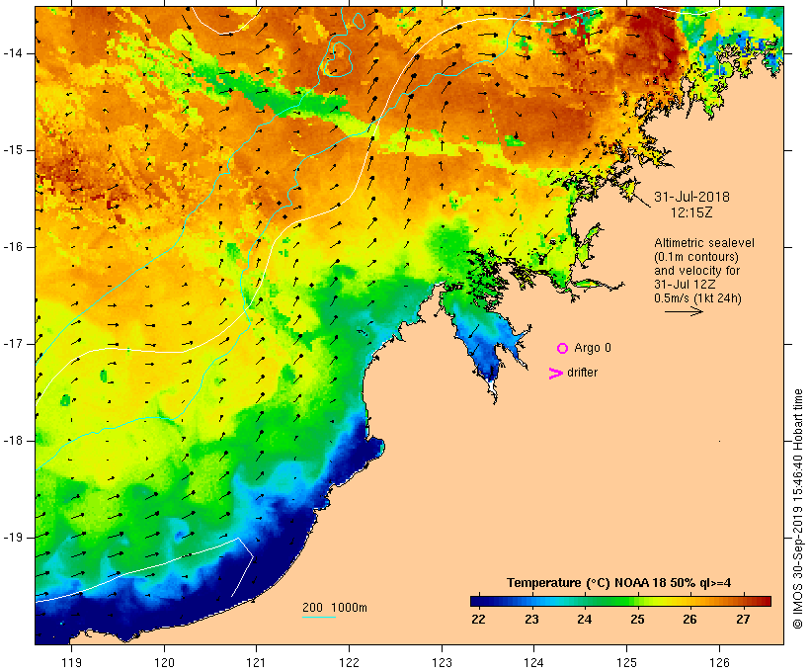Click the '(0.1m contours)' caption line
This screenshot has height=672, width=810.
point(696,257)
